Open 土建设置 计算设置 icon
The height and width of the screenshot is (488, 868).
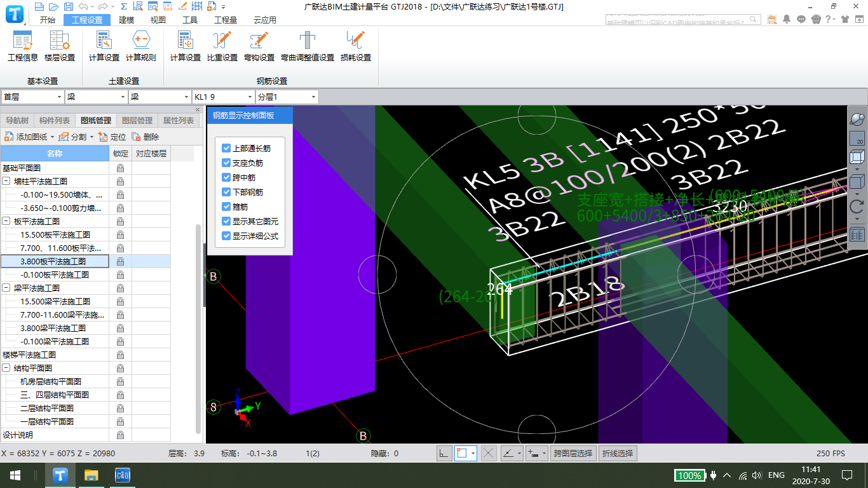[104, 46]
